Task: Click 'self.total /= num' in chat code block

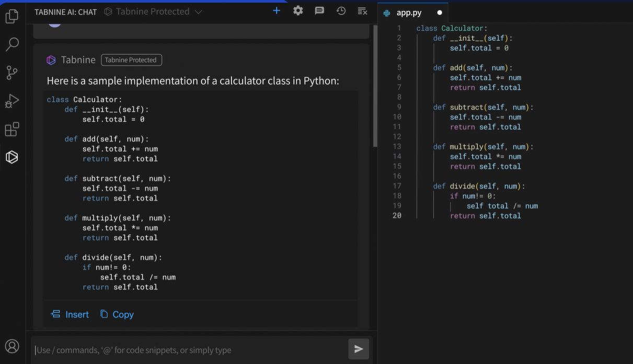Action: tap(137, 277)
